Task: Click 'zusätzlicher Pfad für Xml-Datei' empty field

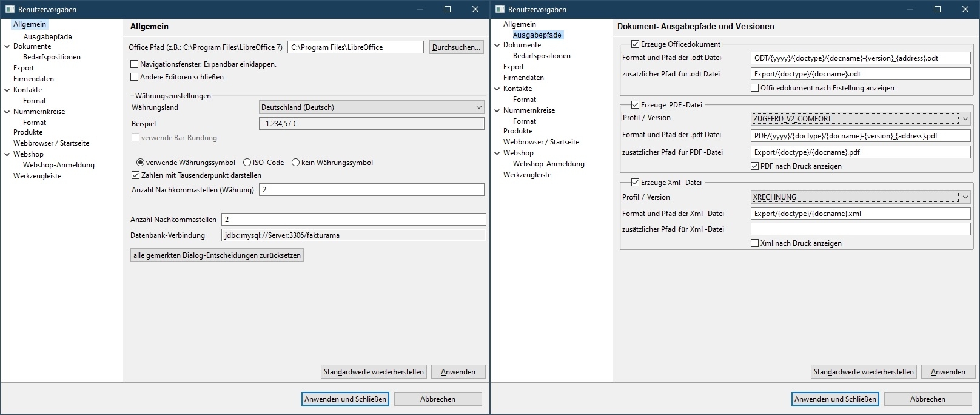Action: 861,229
